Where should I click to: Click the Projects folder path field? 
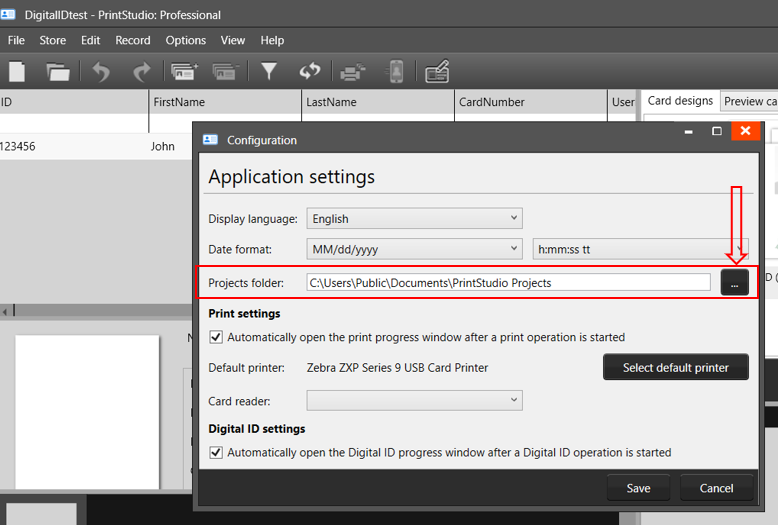pyautogui.click(x=508, y=283)
